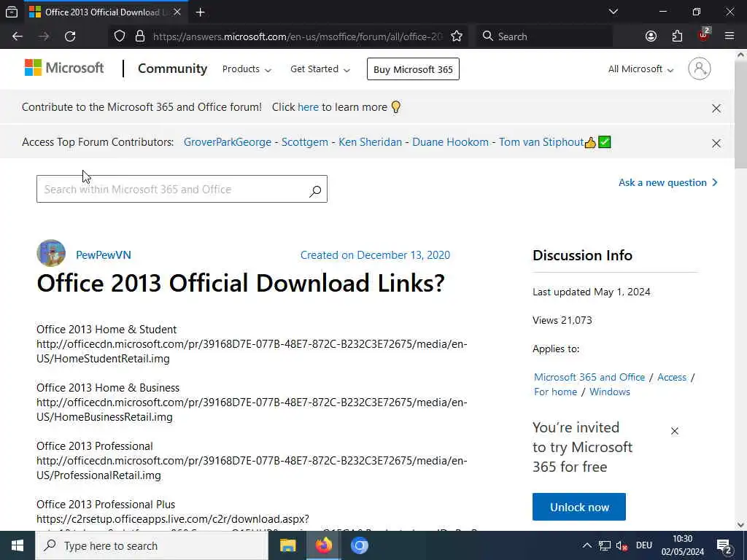747x560 pixels.
Task: Expand the Get Started menu
Action: tap(320, 69)
